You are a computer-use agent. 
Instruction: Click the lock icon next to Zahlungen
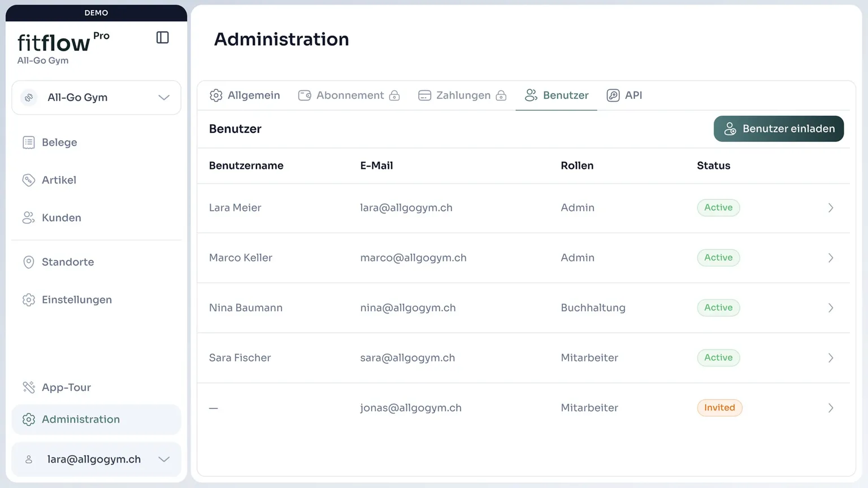(501, 95)
